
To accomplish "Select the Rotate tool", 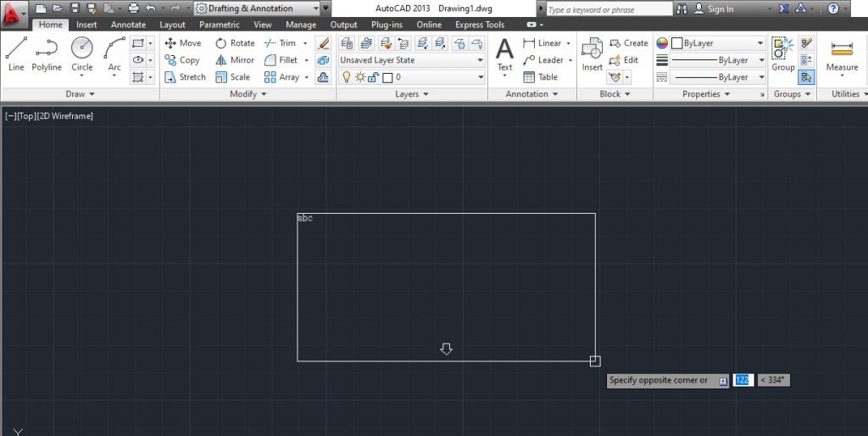I will (x=236, y=42).
